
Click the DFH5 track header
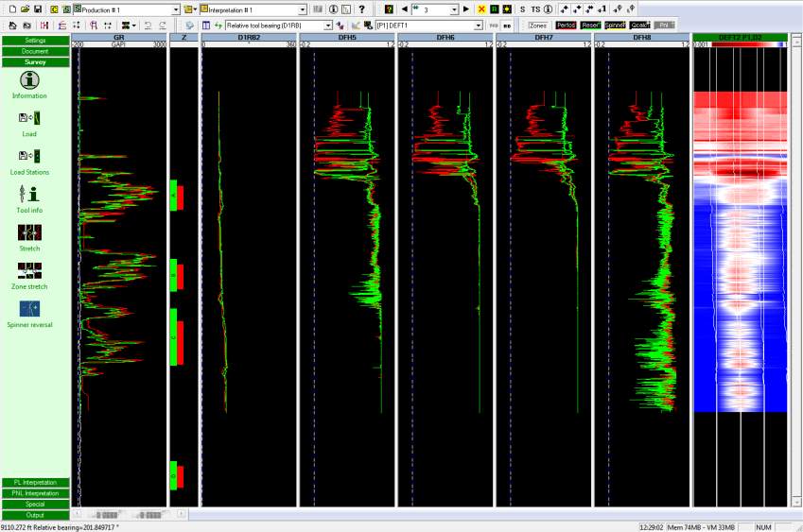click(347, 38)
